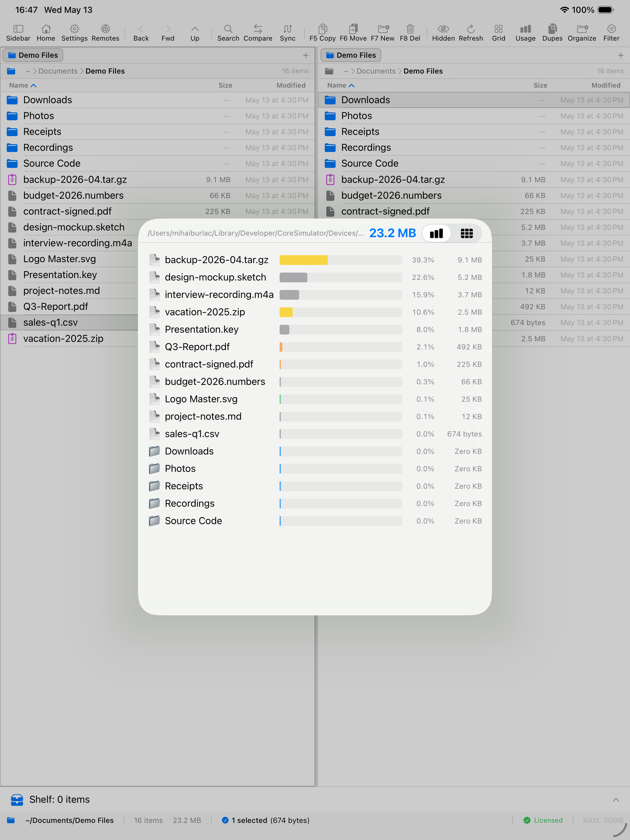630x840 pixels.
Task: Open Remotes globe in toolbar
Action: (105, 33)
